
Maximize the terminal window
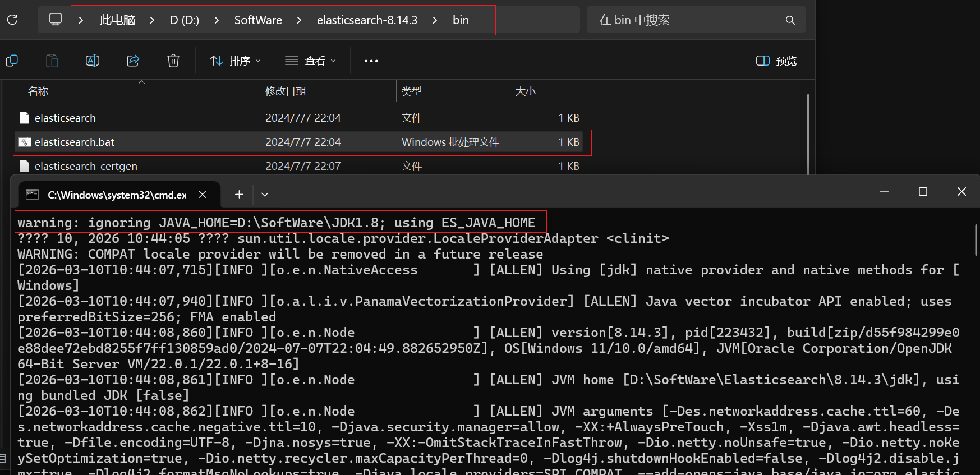(x=923, y=192)
